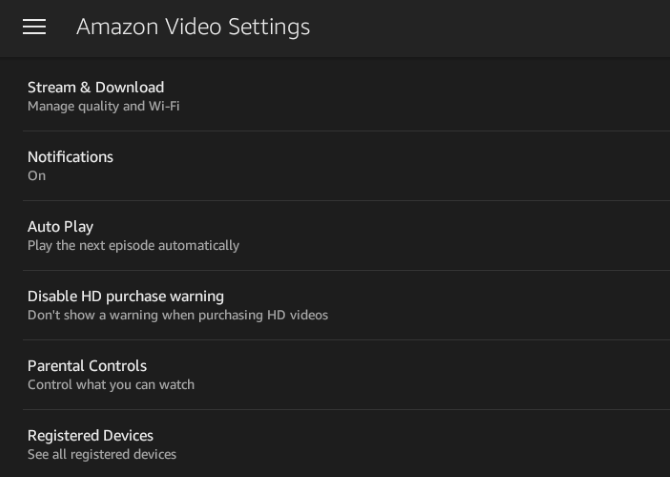Screen dimensions: 670x477
Task: Tap 'Play the next episode automatically' text
Action: [x=133, y=246]
